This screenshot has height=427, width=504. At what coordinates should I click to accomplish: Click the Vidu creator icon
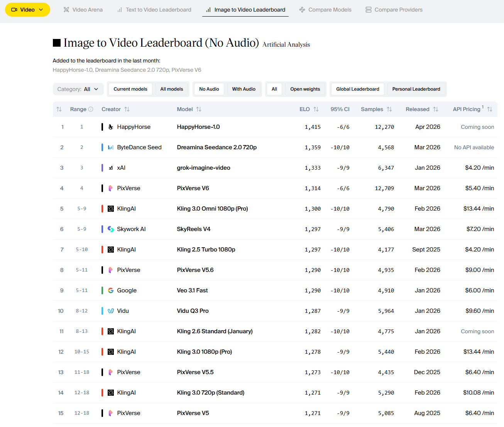coord(110,311)
